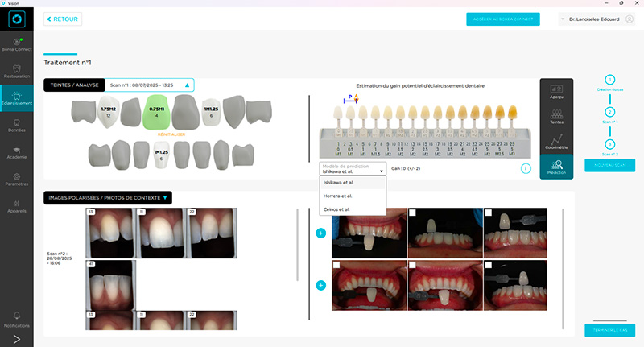
Task: Choose Ishikawa et al. model option
Action: [x=353, y=182]
